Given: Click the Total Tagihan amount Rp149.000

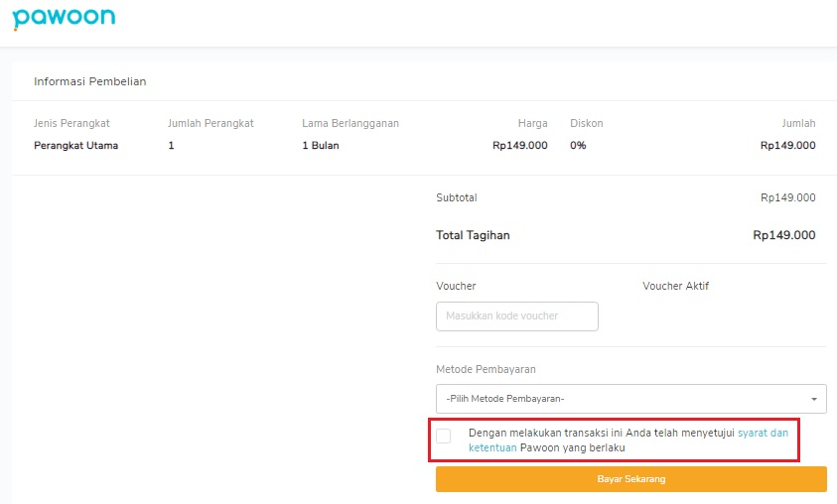Looking at the screenshot, I should pos(783,235).
